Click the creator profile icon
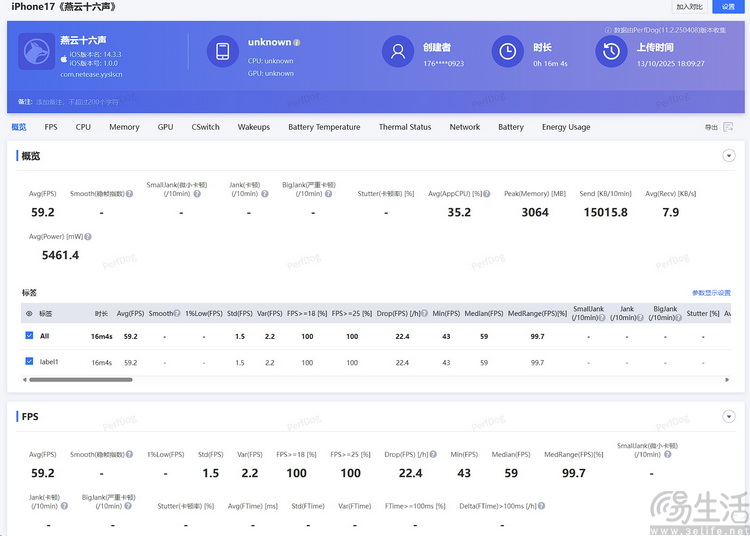The image size is (750, 536). pos(399,52)
